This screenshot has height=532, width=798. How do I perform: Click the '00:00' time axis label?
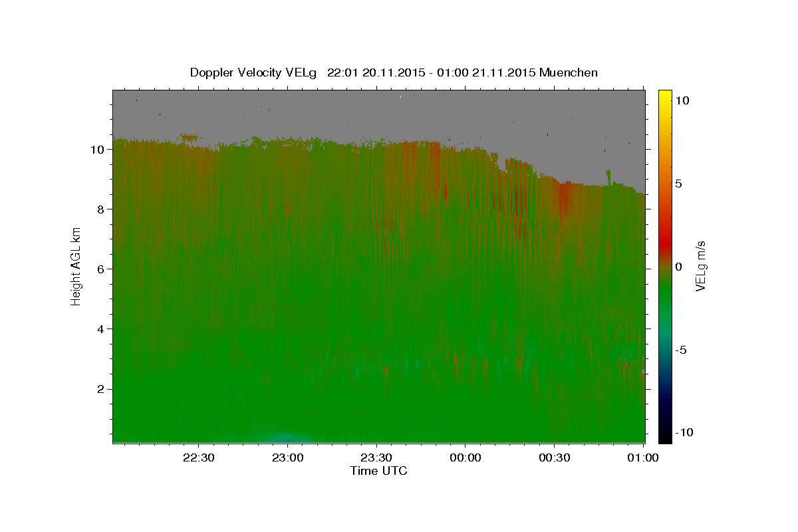pyautogui.click(x=465, y=458)
